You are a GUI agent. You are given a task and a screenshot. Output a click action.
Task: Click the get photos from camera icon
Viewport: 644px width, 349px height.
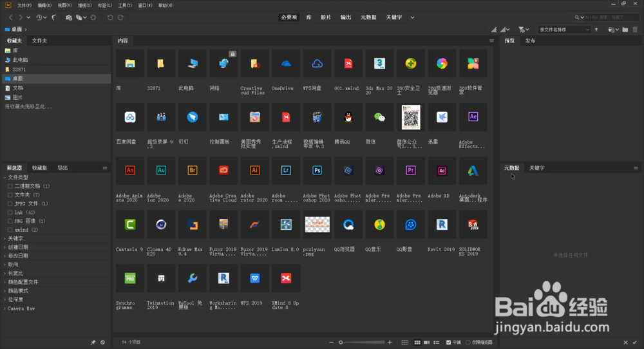69,17
